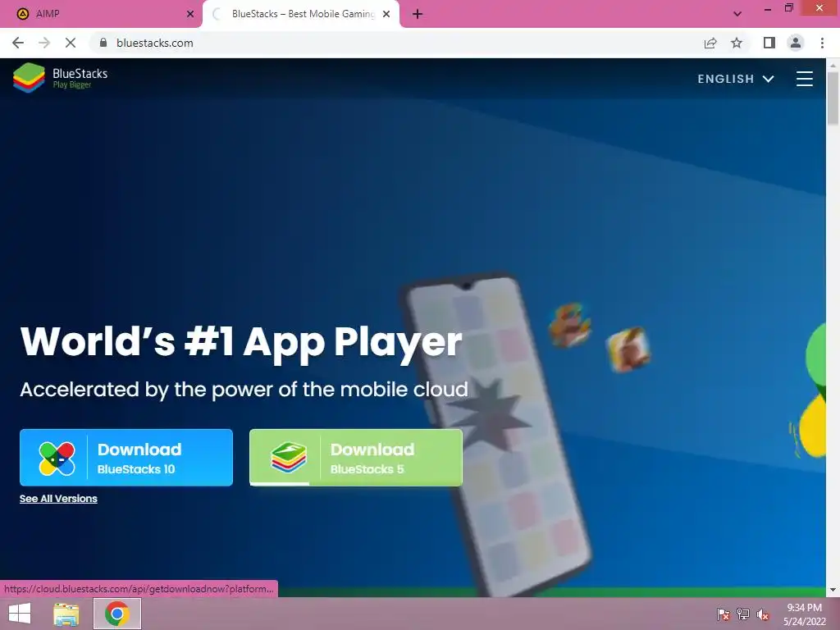Click Chrome icon in taskbar
Image resolution: width=840 pixels, height=630 pixels.
coord(117,614)
